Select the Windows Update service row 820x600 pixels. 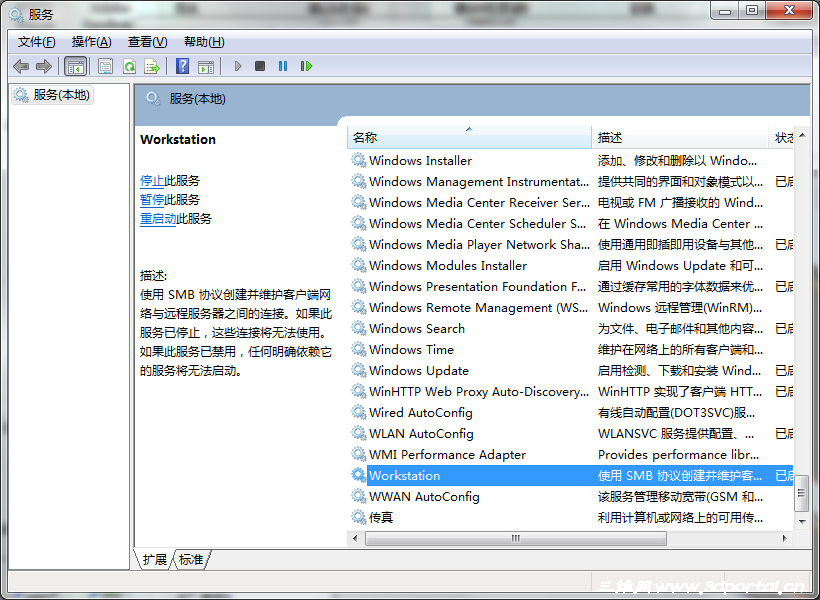[x=571, y=370]
